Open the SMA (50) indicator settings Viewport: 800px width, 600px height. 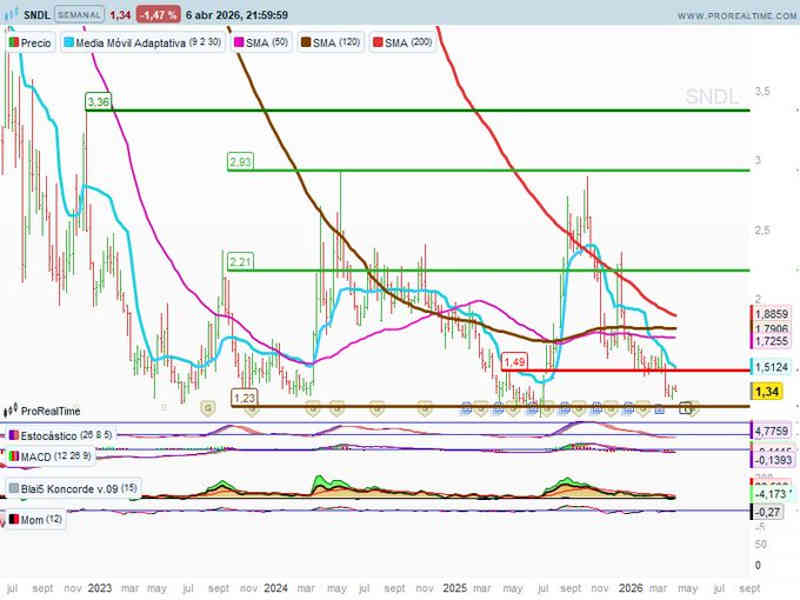[x=264, y=43]
